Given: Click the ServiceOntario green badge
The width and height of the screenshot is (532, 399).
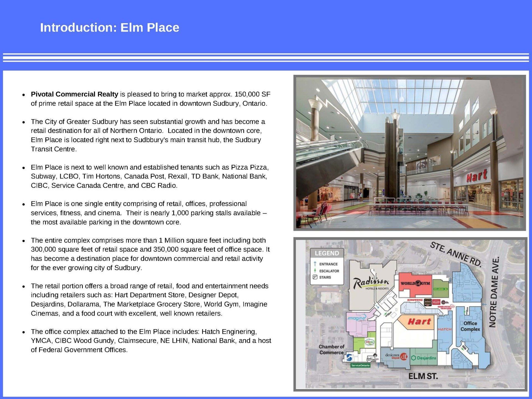Looking at the screenshot, I should [360, 365].
